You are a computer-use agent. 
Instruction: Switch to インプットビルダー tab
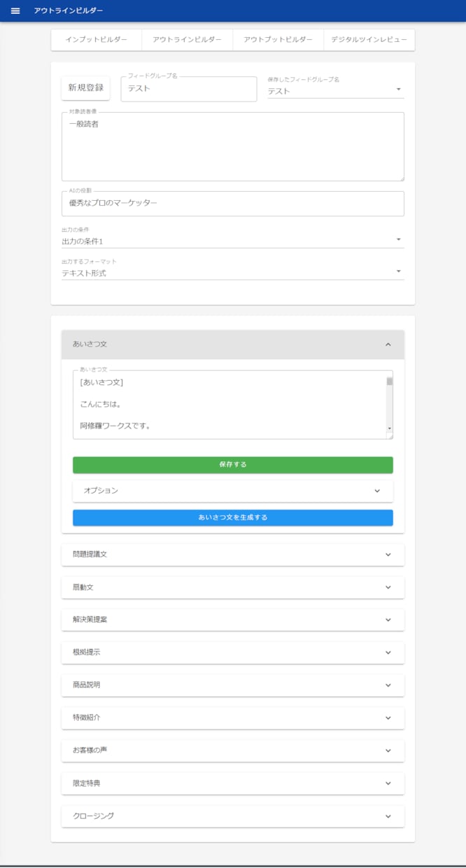tap(97, 40)
